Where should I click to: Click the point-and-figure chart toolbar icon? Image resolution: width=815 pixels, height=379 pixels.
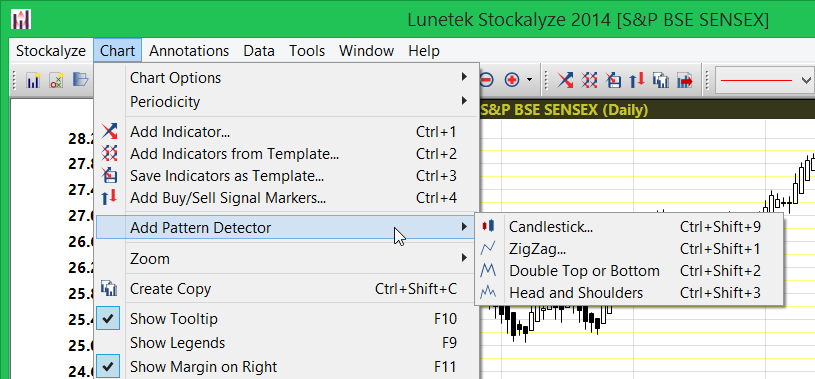pyautogui.click(x=56, y=80)
